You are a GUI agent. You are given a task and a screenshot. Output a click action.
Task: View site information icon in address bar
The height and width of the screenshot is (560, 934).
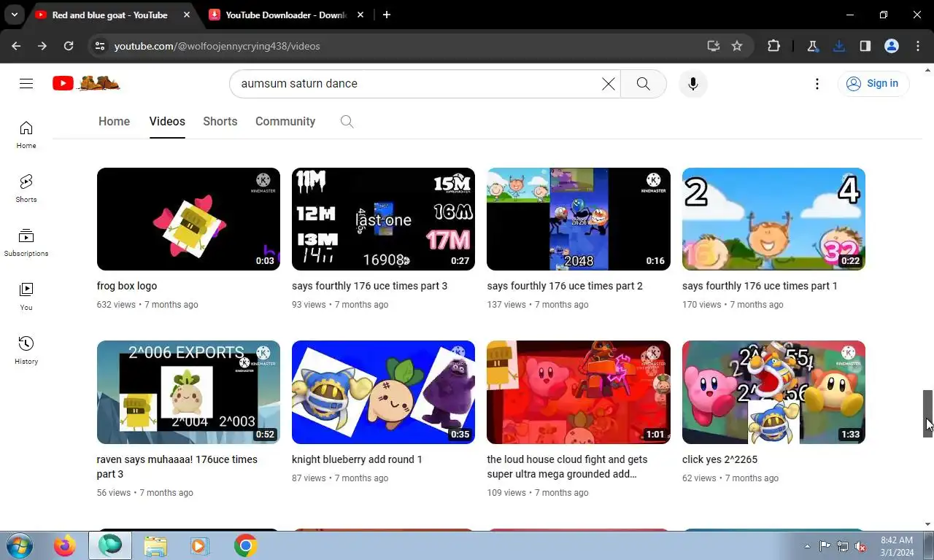(100, 46)
